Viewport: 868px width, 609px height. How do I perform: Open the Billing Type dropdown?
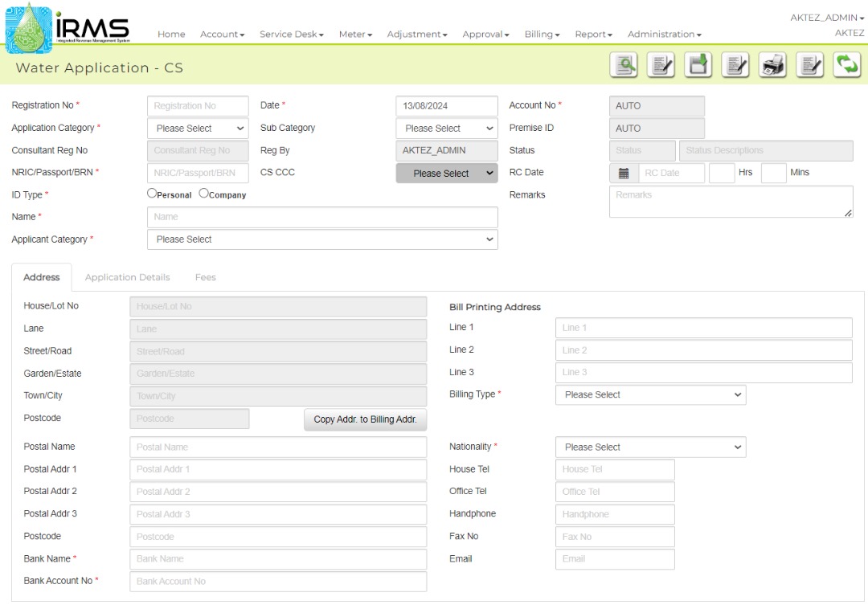(x=650, y=395)
